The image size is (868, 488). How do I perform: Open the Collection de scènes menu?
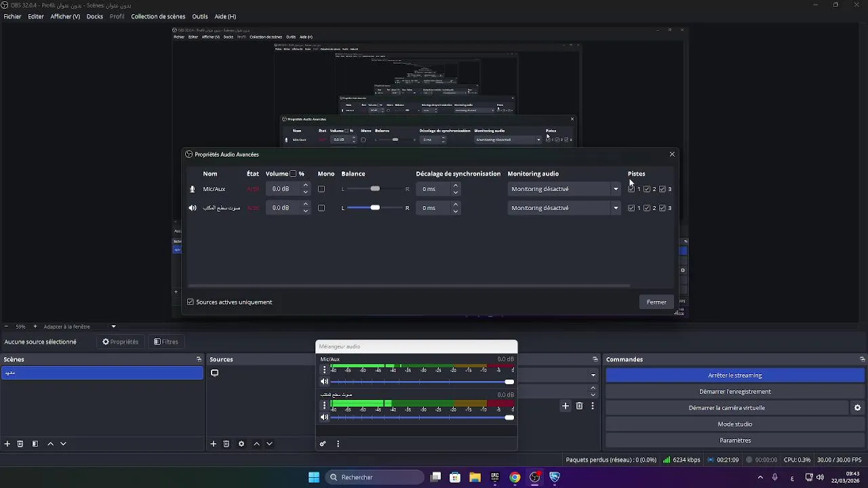pos(158,16)
